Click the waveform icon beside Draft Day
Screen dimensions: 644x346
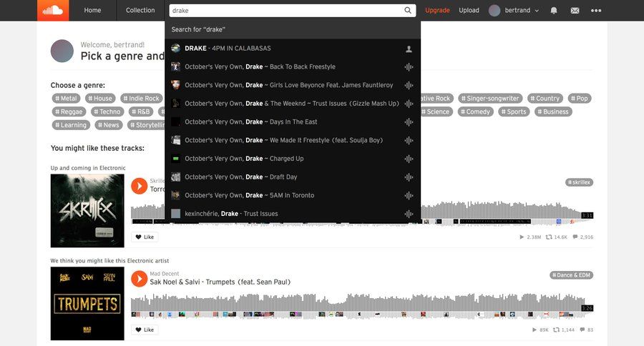coord(409,177)
